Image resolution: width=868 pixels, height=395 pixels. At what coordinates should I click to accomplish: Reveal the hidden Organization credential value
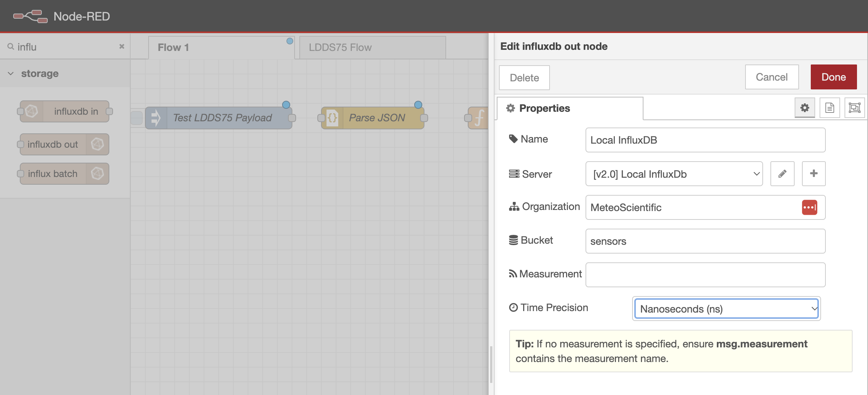click(x=810, y=207)
